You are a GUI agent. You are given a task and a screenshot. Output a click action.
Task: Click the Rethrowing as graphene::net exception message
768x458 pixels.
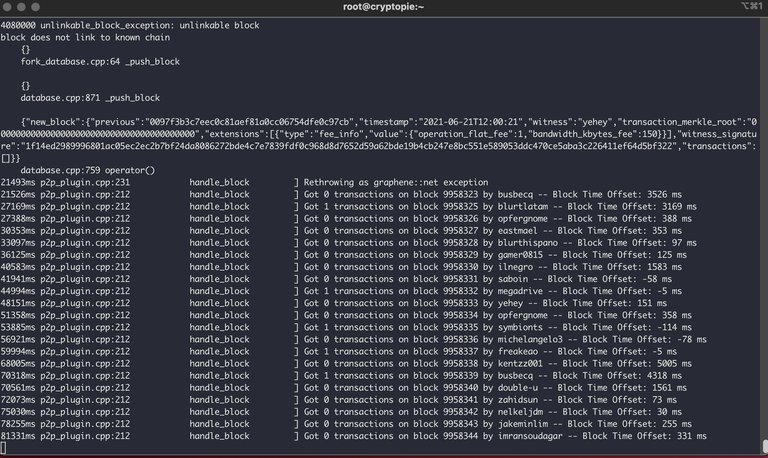point(396,182)
